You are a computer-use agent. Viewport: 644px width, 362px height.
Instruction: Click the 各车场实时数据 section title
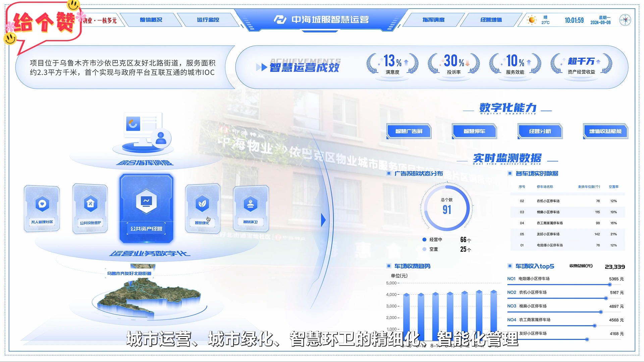tap(537, 174)
